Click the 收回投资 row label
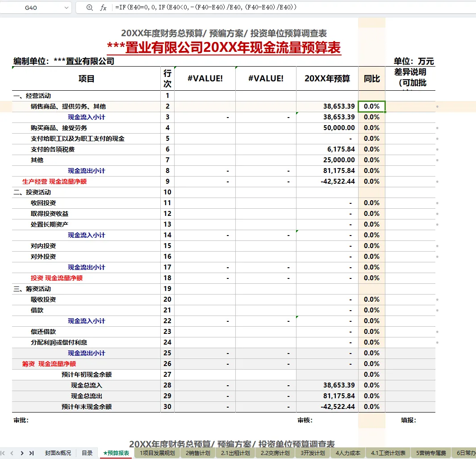This screenshot has height=459, width=476. (43, 203)
